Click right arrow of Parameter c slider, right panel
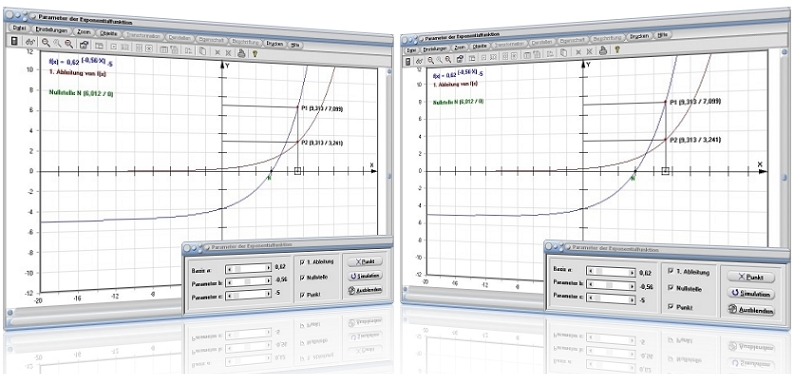 pyautogui.click(x=632, y=300)
